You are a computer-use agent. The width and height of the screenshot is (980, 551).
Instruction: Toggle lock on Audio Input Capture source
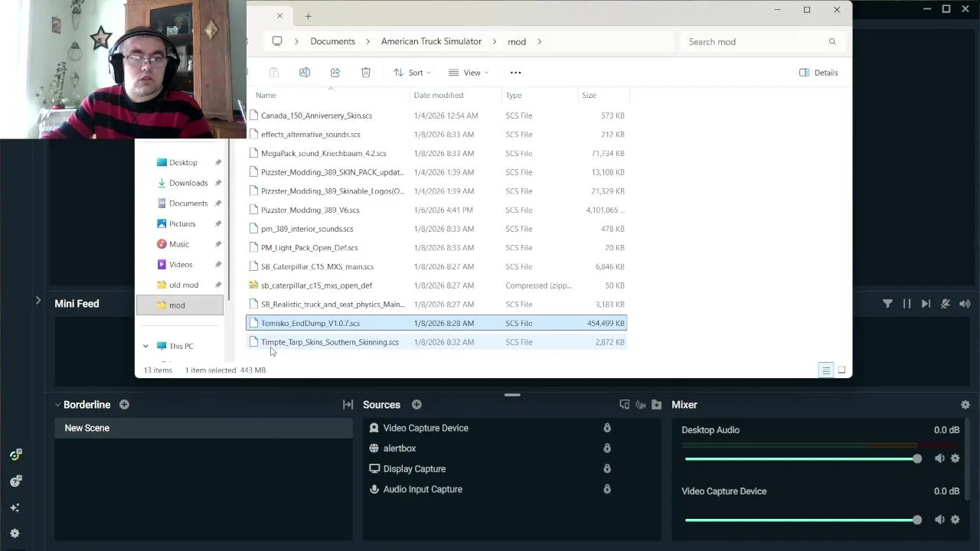tap(607, 490)
